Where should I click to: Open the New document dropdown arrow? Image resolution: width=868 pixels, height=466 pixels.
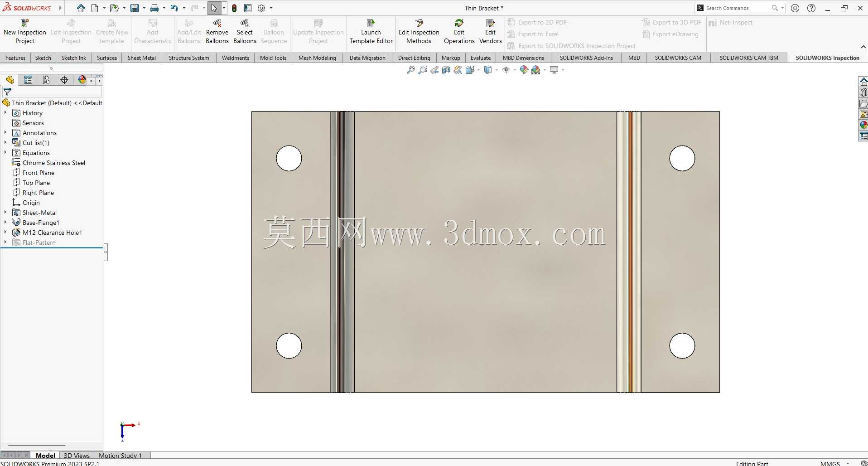point(104,8)
